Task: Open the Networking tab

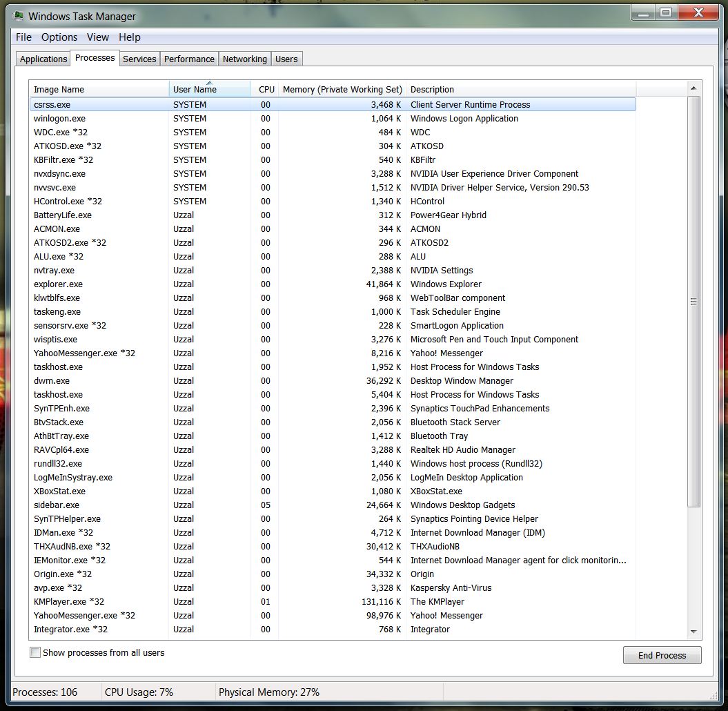Action: pos(245,59)
